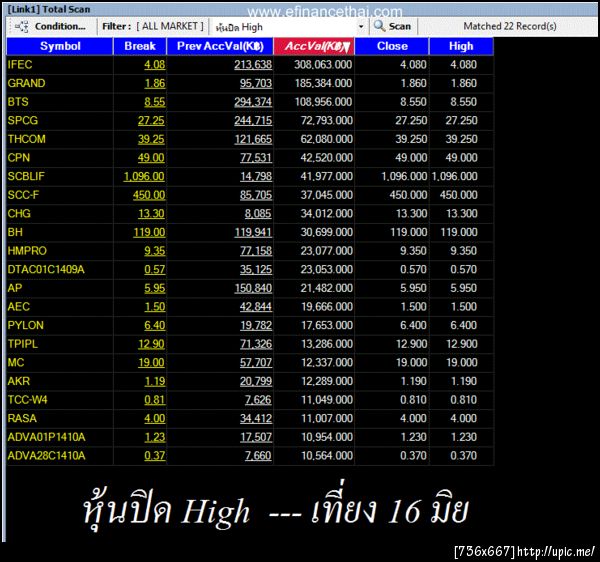The height and width of the screenshot is (562, 600).
Task: Select the THCOM symbol
Action: coord(27,139)
